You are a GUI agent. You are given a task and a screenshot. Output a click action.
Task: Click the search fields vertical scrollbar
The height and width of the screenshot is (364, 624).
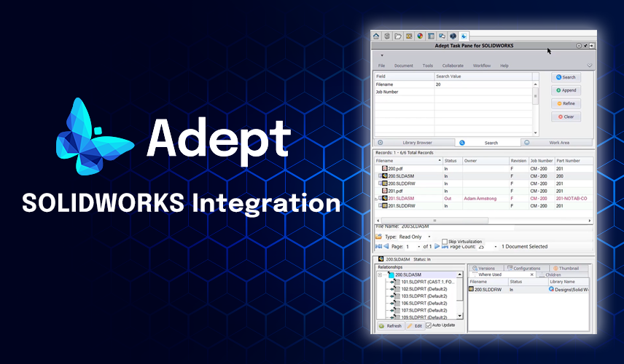(x=535, y=108)
